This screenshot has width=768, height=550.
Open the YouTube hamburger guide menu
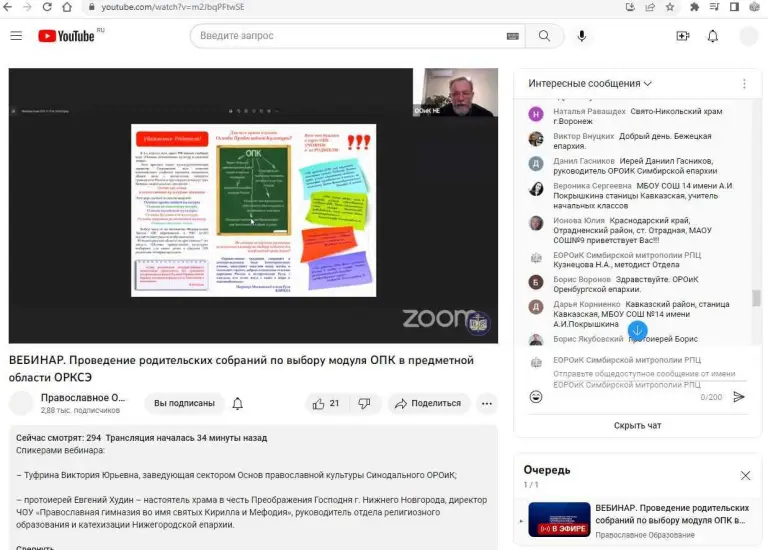[16, 36]
